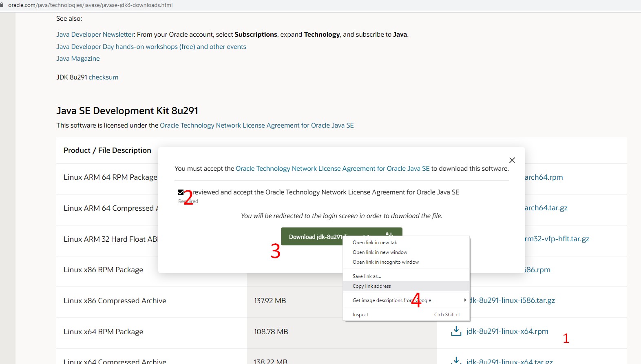Toggle the license agreement acceptance checkbox

(181, 192)
